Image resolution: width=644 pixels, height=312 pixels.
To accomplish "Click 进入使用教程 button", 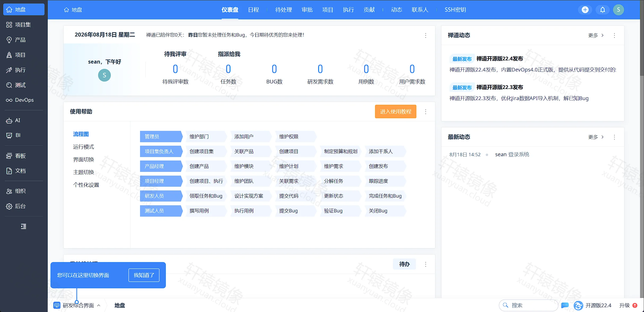I will pos(396,112).
